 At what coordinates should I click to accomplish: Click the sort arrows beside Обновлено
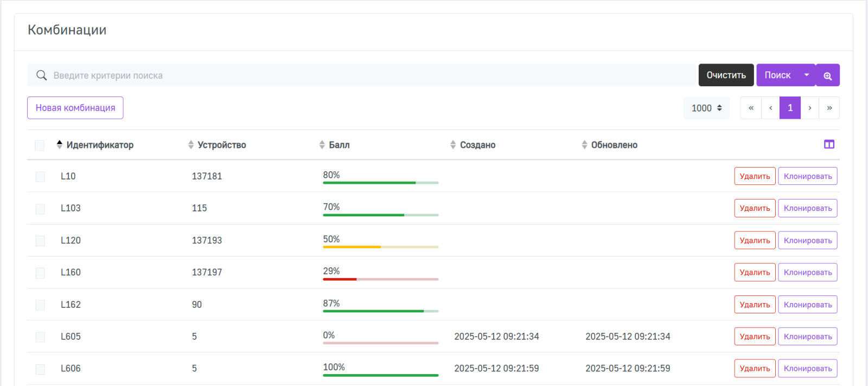click(584, 145)
